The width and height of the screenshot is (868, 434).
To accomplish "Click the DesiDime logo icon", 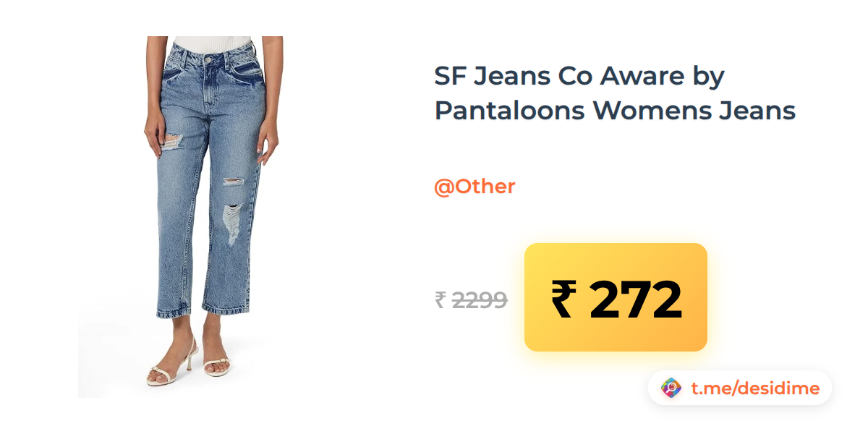I will point(672,388).
